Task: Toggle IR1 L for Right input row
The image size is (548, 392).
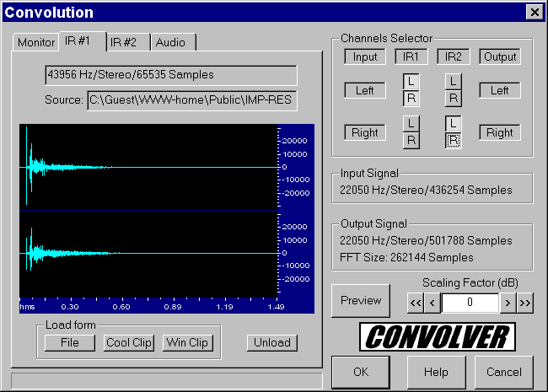Action: coord(411,124)
